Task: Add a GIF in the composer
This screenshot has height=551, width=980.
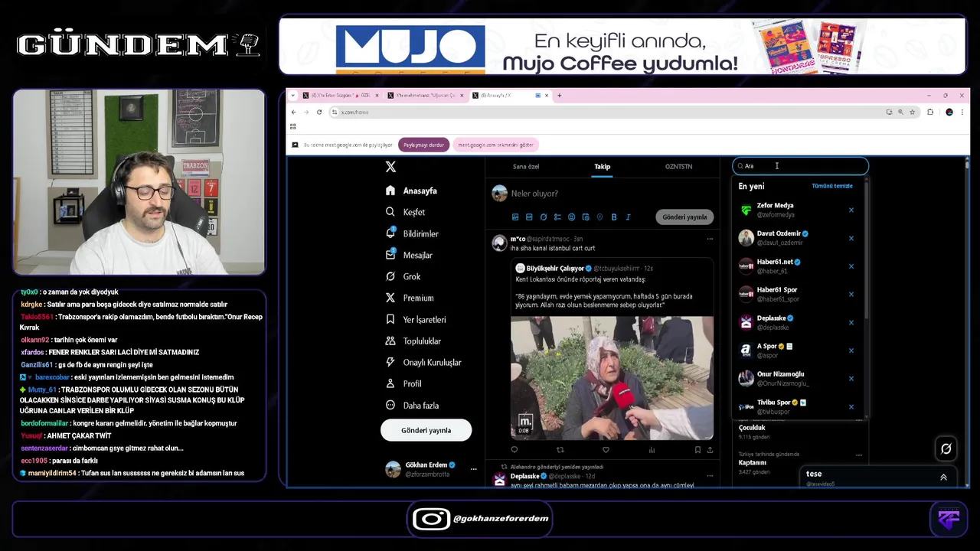Action: coord(529,217)
